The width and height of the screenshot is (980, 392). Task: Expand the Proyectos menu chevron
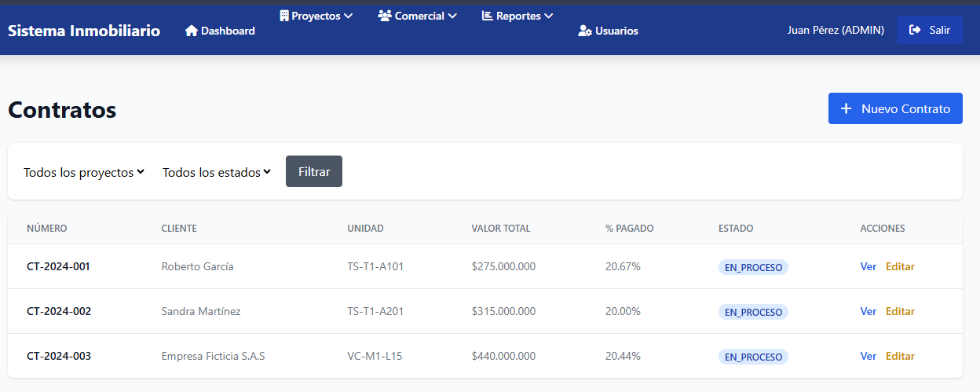[x=349, y=15]
